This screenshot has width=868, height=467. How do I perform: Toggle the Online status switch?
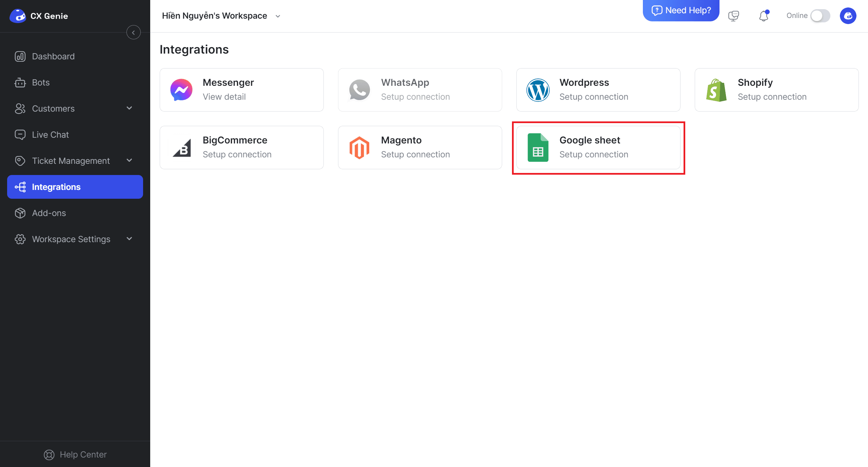[x=820, y=16]
